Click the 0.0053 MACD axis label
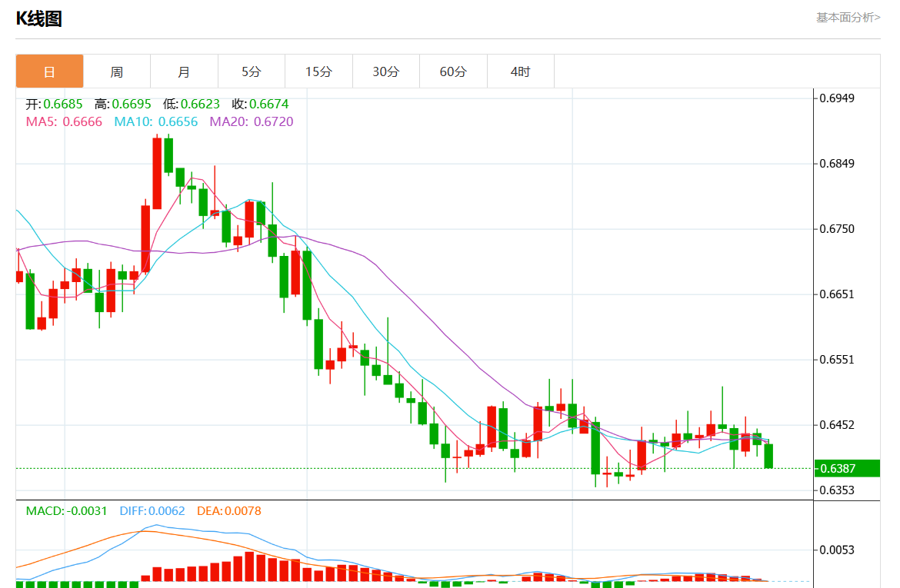Image resolution: width=900 pixels, height=588 pixels. 837,550
